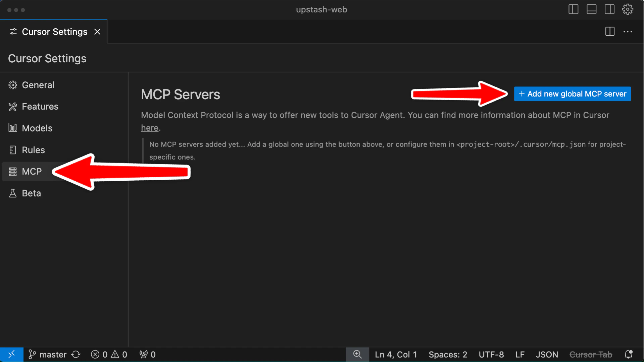The width and height of the screenshot is (644, 362).
Task: Click the settings sliders icon on tab
Action: [x=13, y=32]
